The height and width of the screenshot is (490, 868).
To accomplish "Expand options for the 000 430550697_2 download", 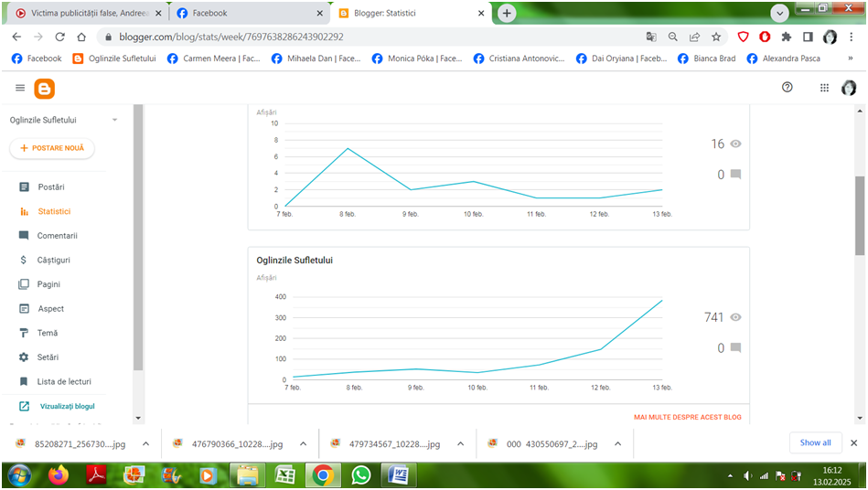I will point(617,443).
